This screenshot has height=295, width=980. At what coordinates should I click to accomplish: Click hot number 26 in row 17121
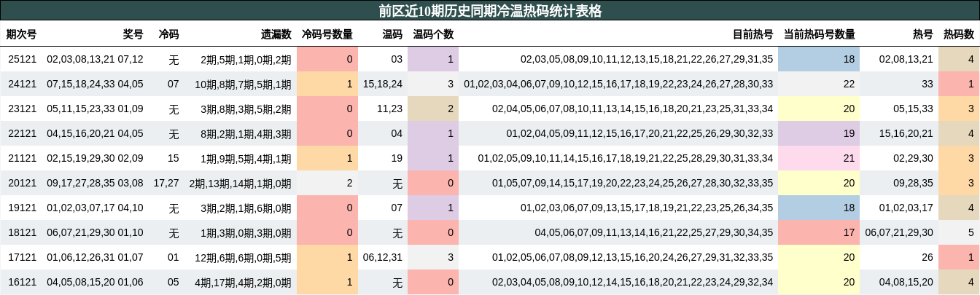pos(927,257)
